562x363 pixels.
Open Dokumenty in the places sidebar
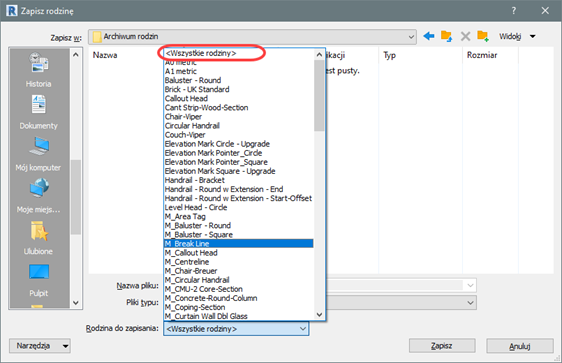click(x=39, y=111)
